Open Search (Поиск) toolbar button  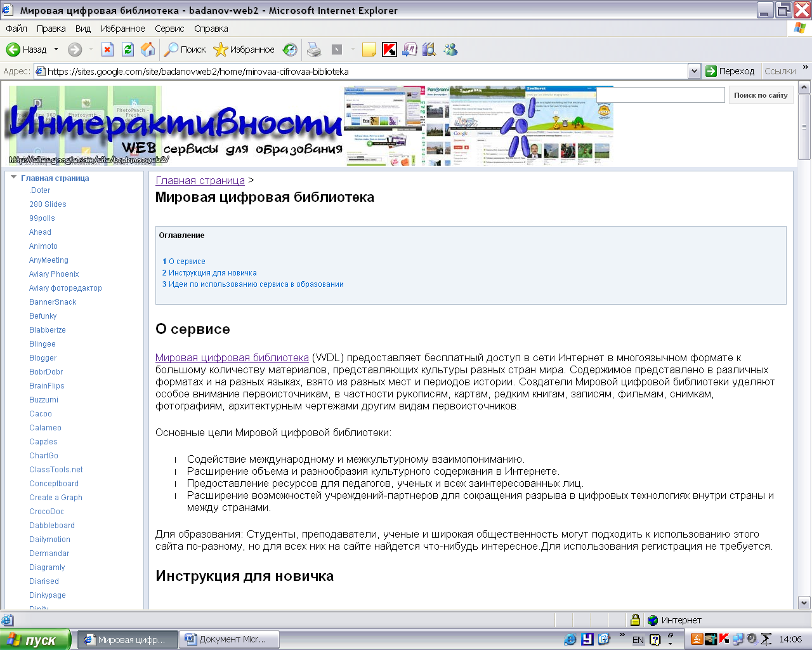(x=185, y=50)
